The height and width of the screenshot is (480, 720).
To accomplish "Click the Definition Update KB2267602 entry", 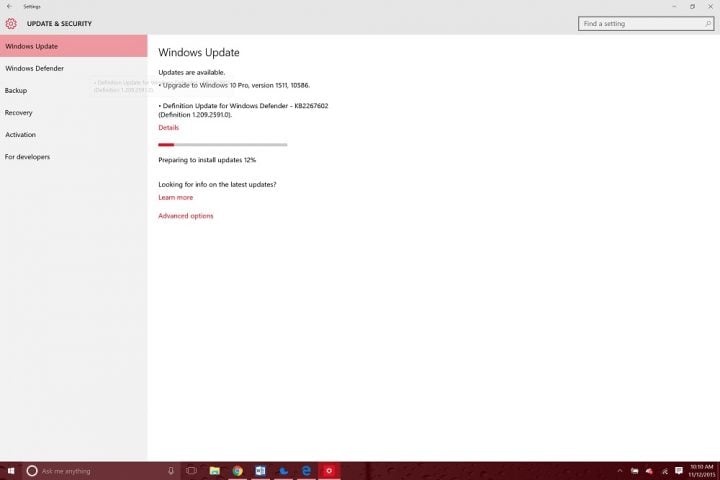I will coord(243,110).
